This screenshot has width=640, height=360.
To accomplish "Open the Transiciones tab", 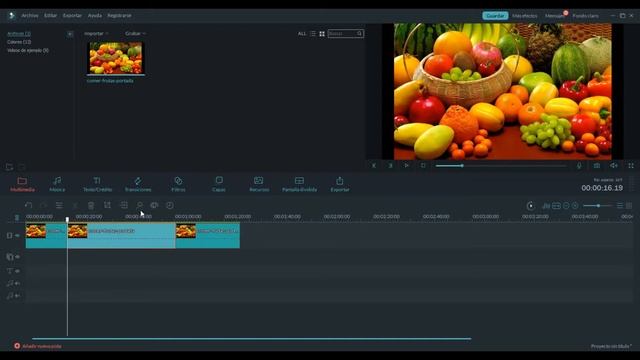I will click(138, 184).
